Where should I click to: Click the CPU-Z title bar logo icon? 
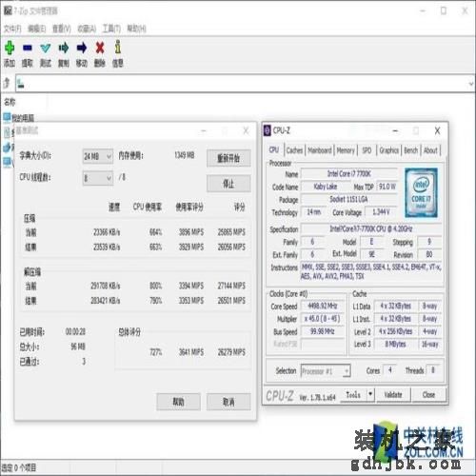268,130
